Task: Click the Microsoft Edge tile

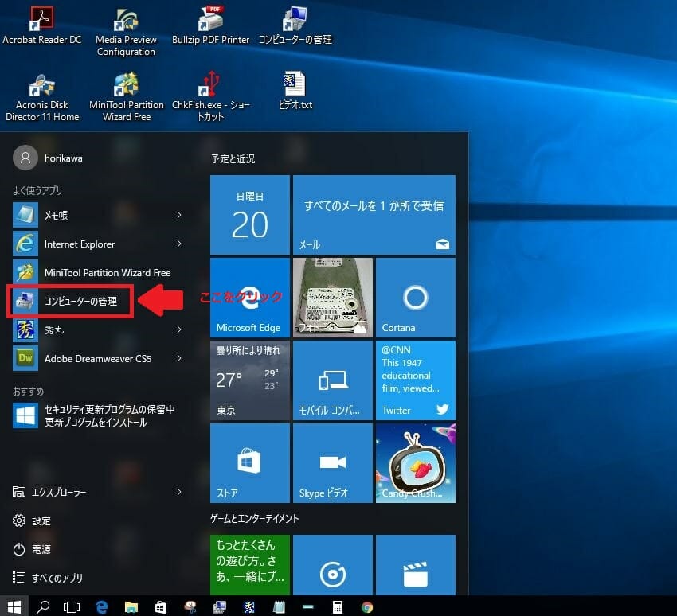Action: coord(249,297)
